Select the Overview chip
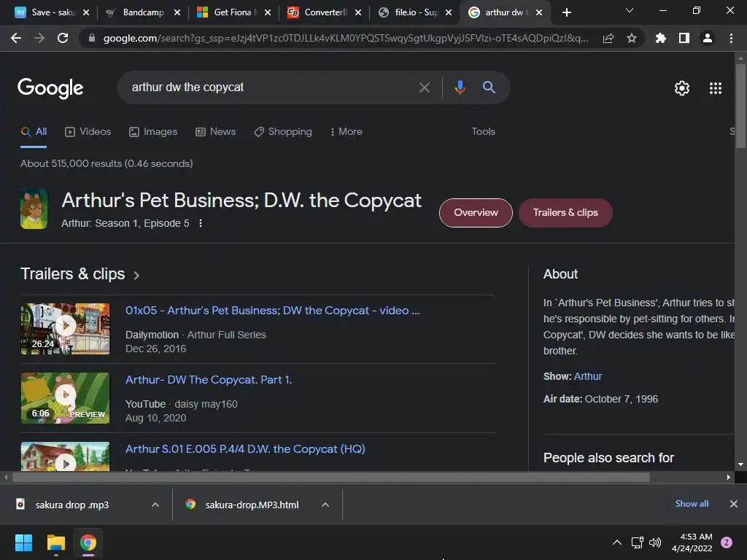Screen dimensions: 747x560 476,213
